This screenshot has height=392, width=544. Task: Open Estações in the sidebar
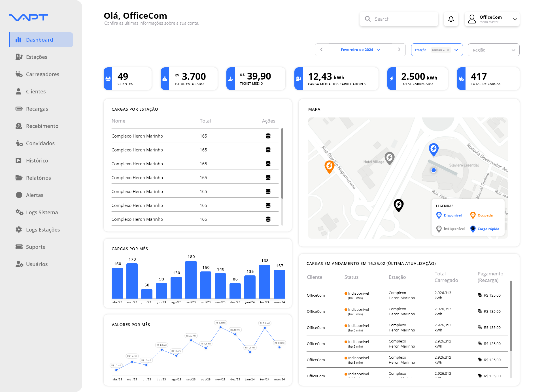coord(37,57)
